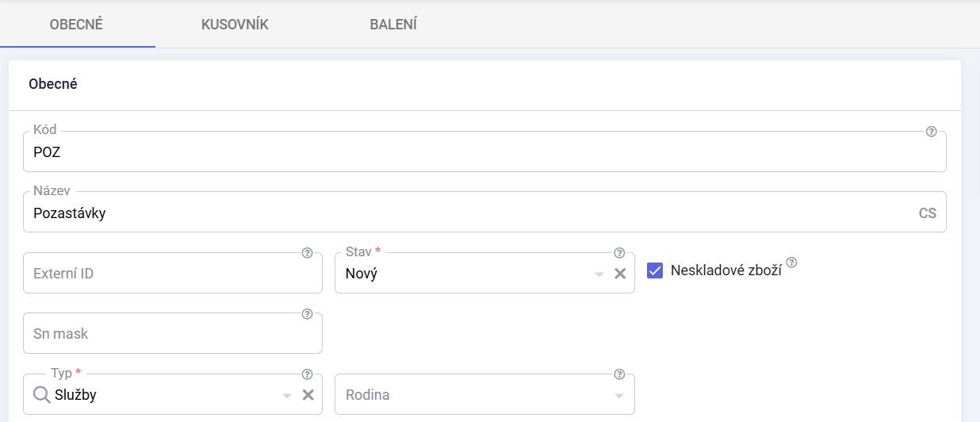The image size is (980, 422).
Task: Clear the Stav value Nový
Action: pos(620,274)
